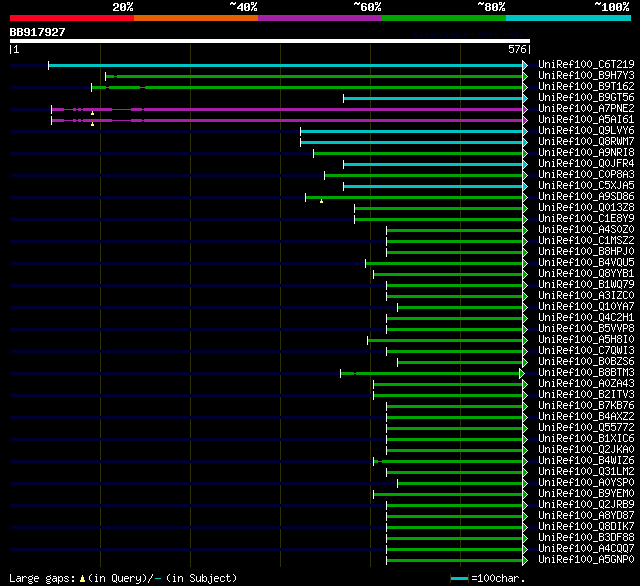
Task: Click the red 20% identity legend segment
Action: point(72,18)
